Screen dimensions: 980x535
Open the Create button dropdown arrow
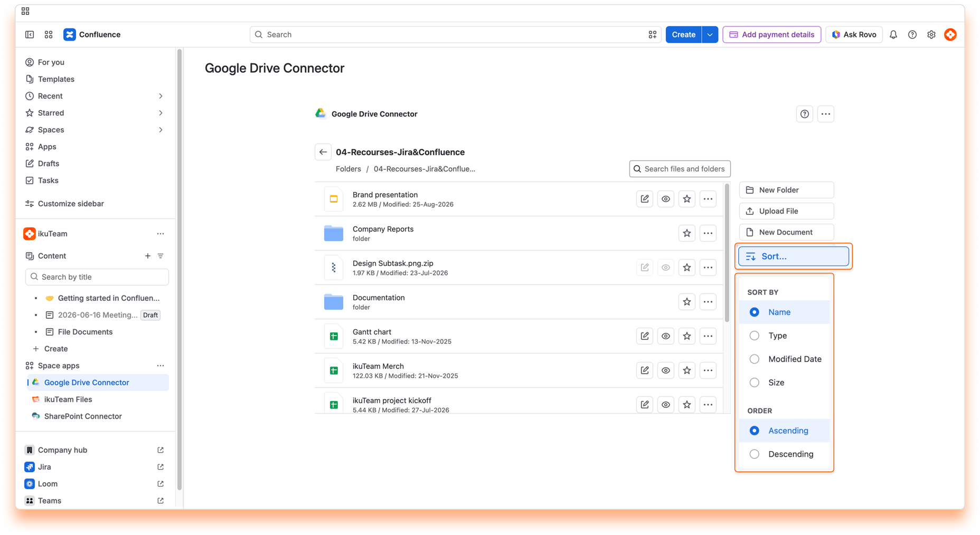pos(710,34)
